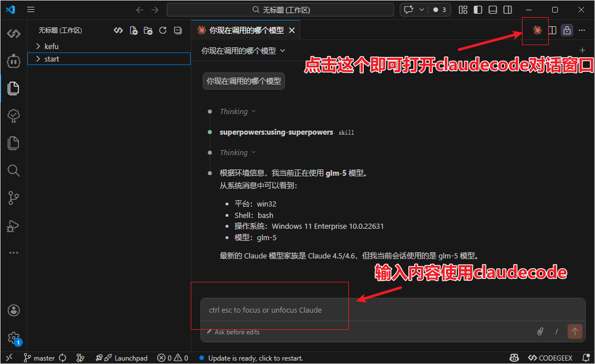Open a remote window from status bar
The image size is (595, 364).
pos(9,358)
